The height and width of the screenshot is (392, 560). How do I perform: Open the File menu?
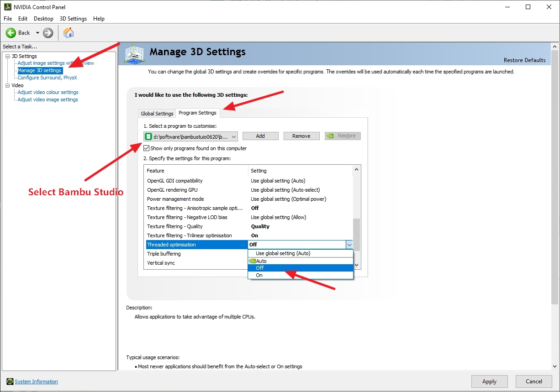pyautogui.click(x=8, y=19)
